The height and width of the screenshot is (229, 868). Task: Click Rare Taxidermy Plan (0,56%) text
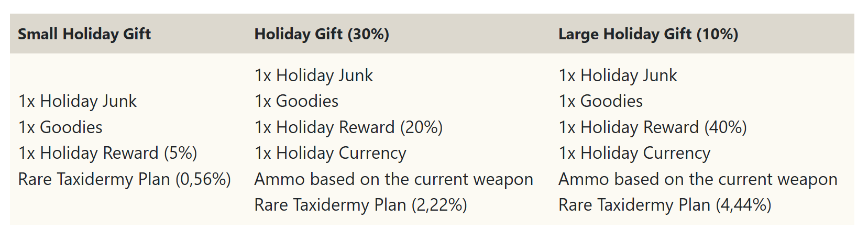click(x=124, y=179)
